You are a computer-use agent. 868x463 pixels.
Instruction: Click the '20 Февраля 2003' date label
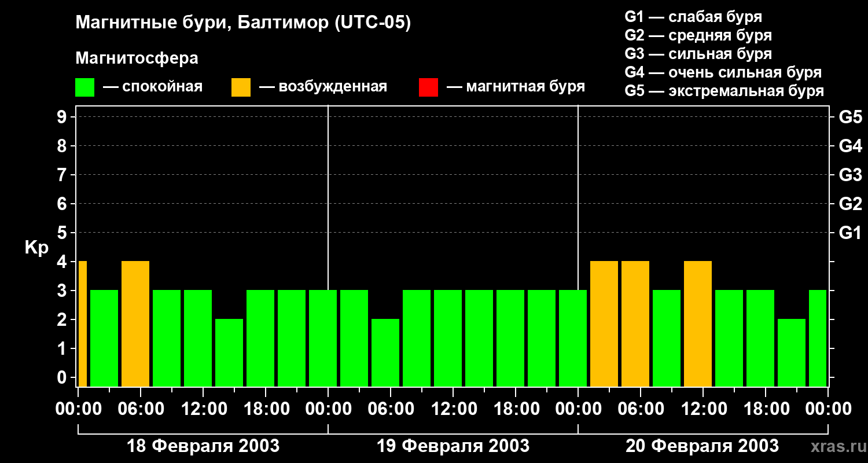click(702, 446)
